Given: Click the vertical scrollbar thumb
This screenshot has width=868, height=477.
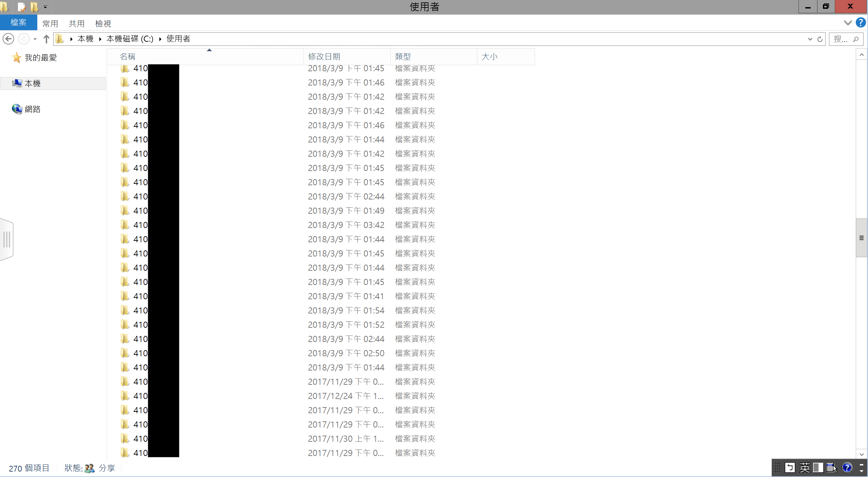Looking at the screenshot, I should point(861,238).
